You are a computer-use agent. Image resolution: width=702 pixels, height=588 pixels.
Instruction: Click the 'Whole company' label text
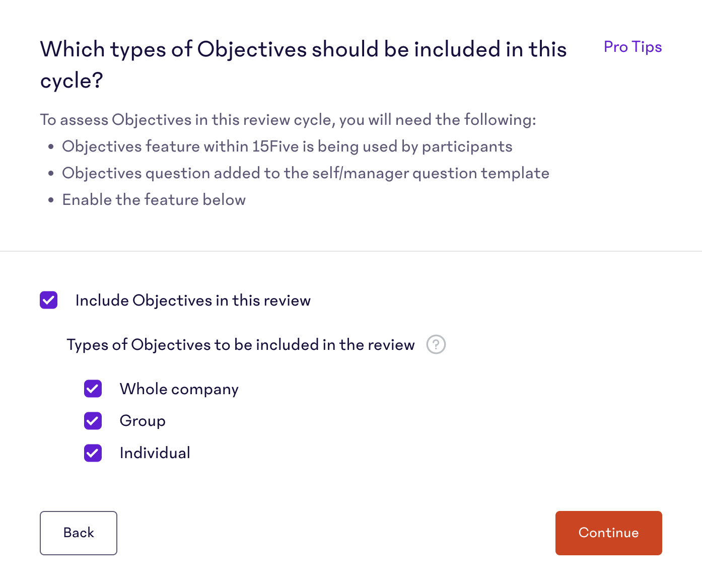click(x=179, y=389)
